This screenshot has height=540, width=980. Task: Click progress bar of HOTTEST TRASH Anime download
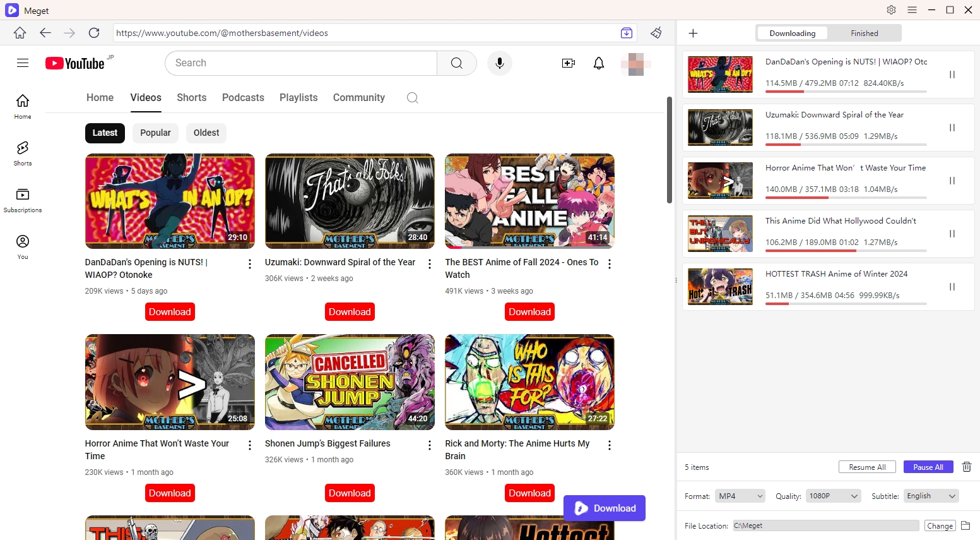tap(846, 304)
